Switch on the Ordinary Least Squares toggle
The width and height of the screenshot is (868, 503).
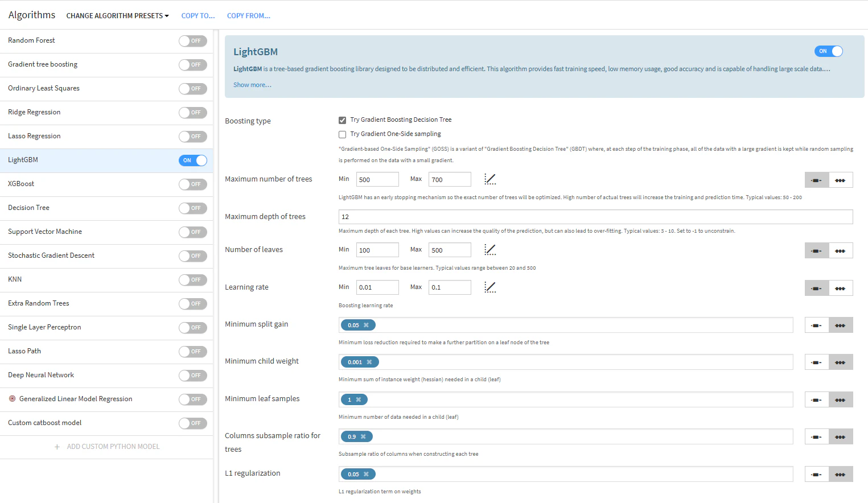[193, 89]
